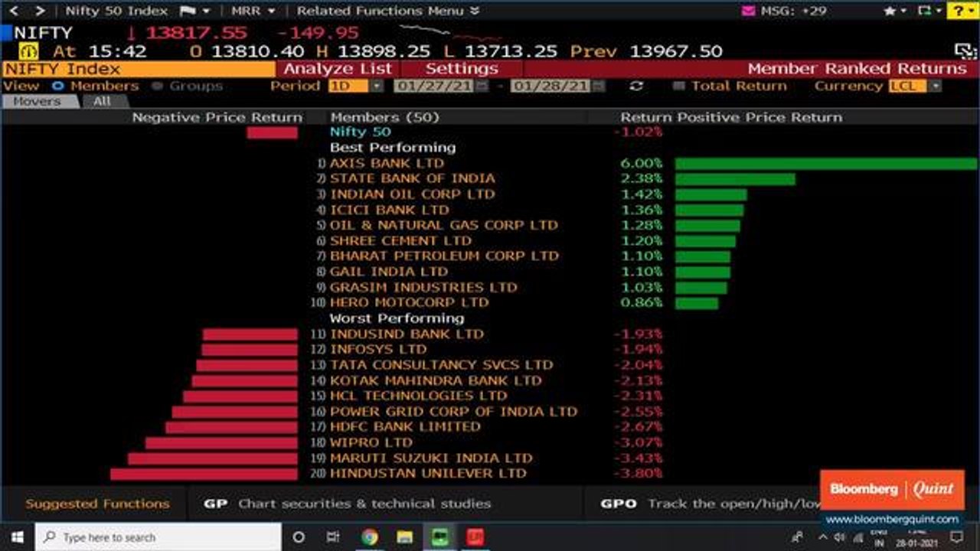The width and height of the screenshot is (980, 551).
Task: Enable the Total Return checkbox
Action: coord(678,86)
